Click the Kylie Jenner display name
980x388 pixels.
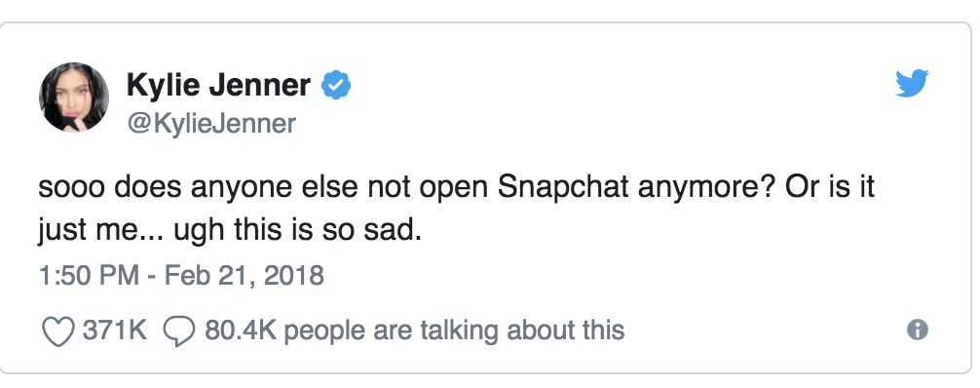tap(219, 85)
